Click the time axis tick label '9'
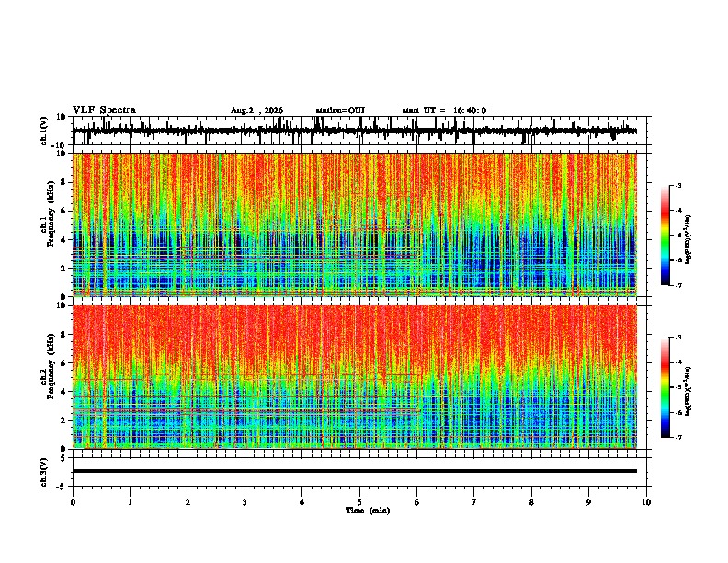This screenshot has height=563, width=728. click(588, 502)
